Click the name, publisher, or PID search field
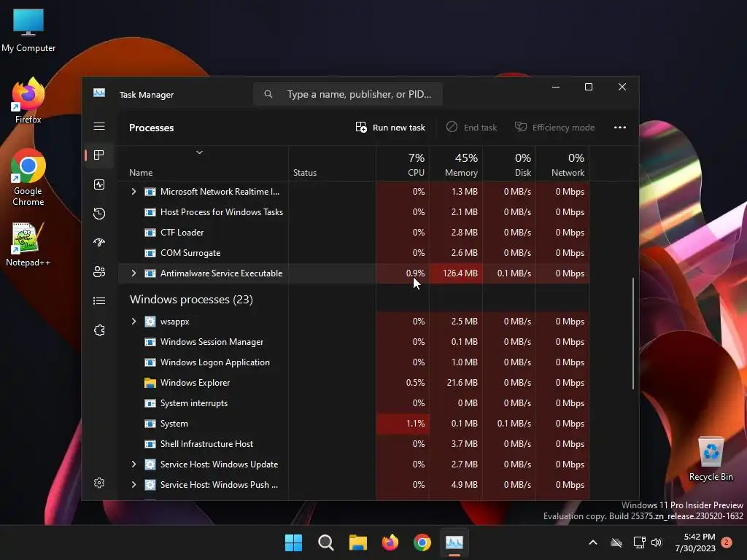This screenshot has height=560, width=747. (348, 94)
